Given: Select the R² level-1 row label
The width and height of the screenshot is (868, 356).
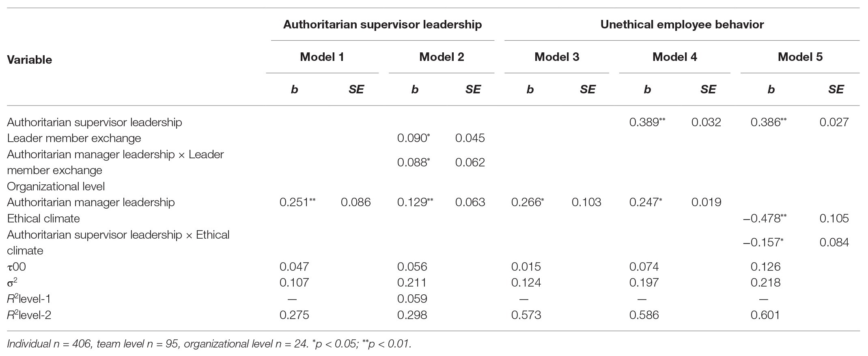Looking at the screenshot, I should coord(29,299).
